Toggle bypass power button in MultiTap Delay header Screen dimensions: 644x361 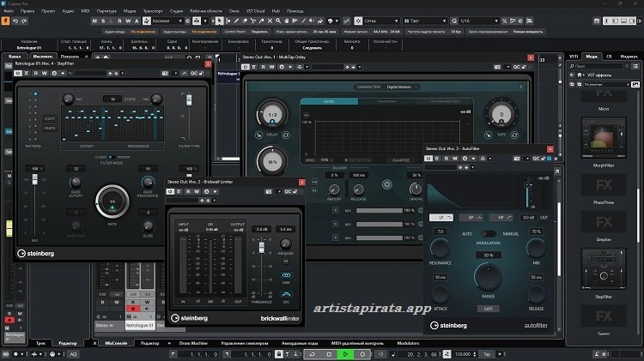click(x=246, y=67)
